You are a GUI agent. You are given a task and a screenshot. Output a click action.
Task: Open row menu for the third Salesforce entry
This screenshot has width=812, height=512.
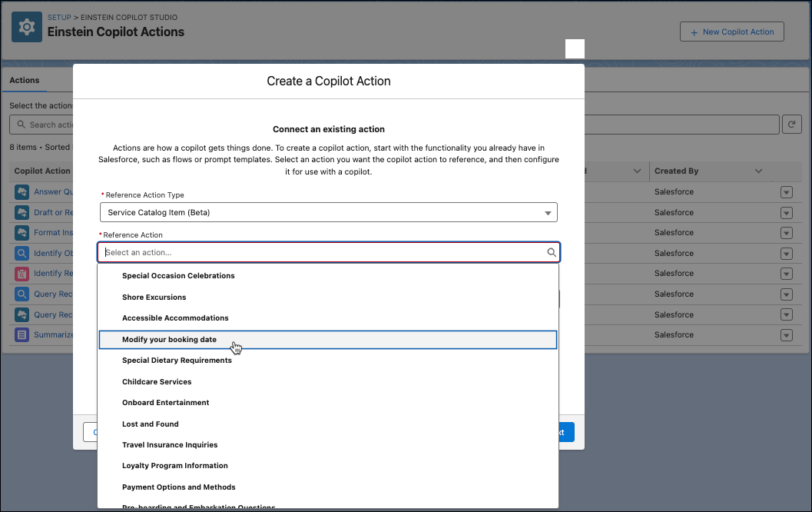coord(786,233)
